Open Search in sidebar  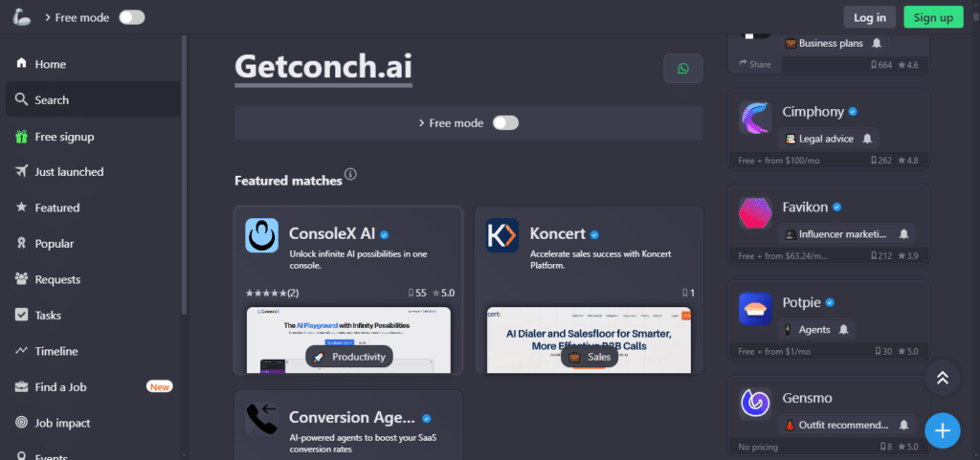[93, 99]
